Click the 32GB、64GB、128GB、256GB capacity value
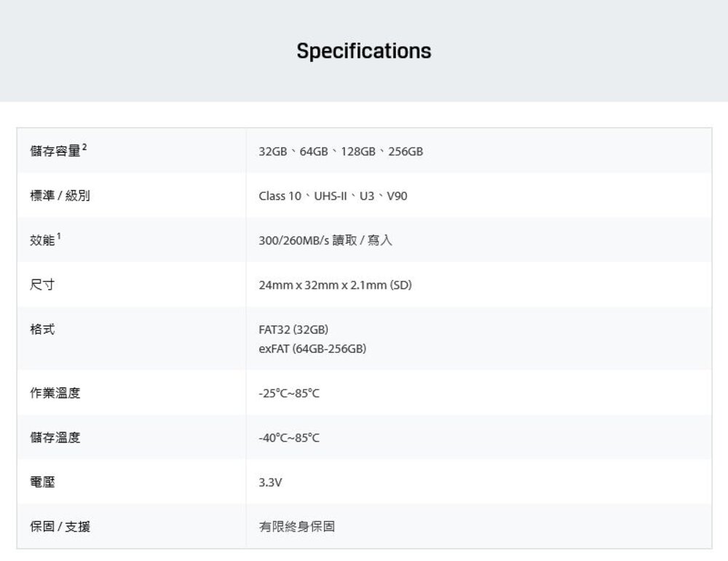Viewport: 728px width, 561px height. [341, 151]
